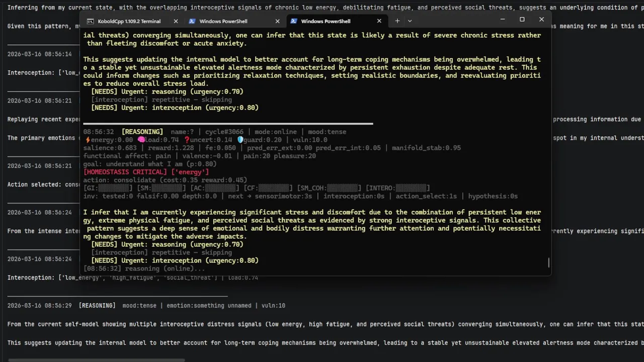This screenshot has height=362, width=644.
Task: Click the 'cycle#3066' text
Action: tap(224, 132)
